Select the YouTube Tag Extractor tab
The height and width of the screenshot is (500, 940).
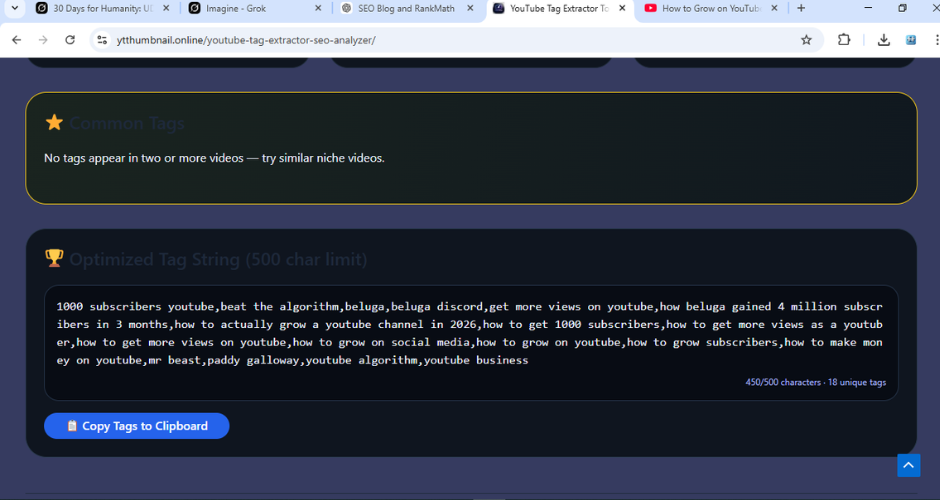click(x=559, y=8)
